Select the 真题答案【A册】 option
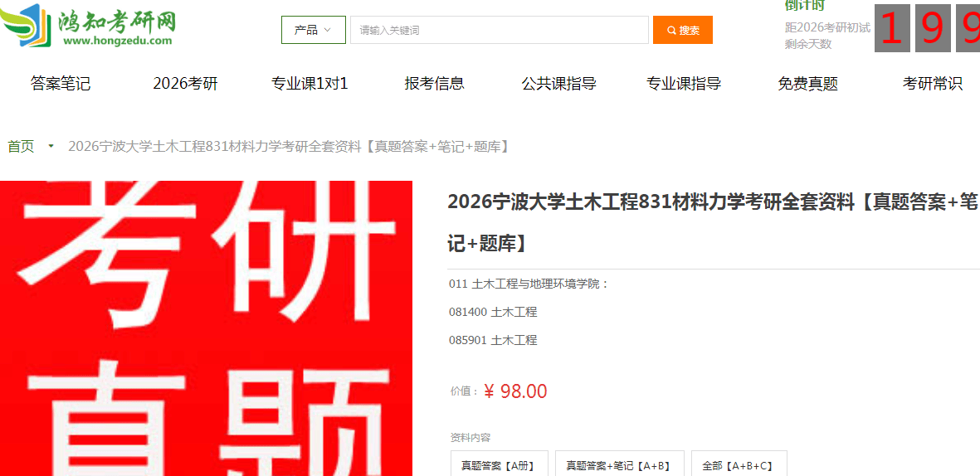 [x=500, y=465]
